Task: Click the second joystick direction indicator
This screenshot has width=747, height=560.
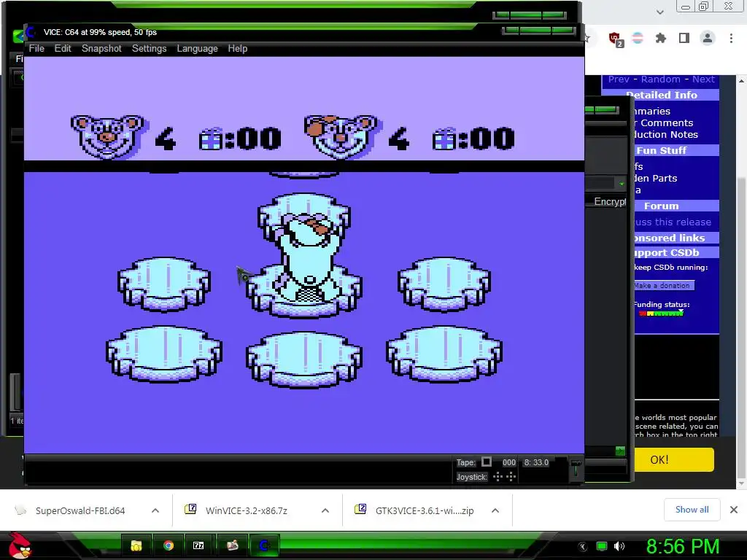Action: (511, 477)
